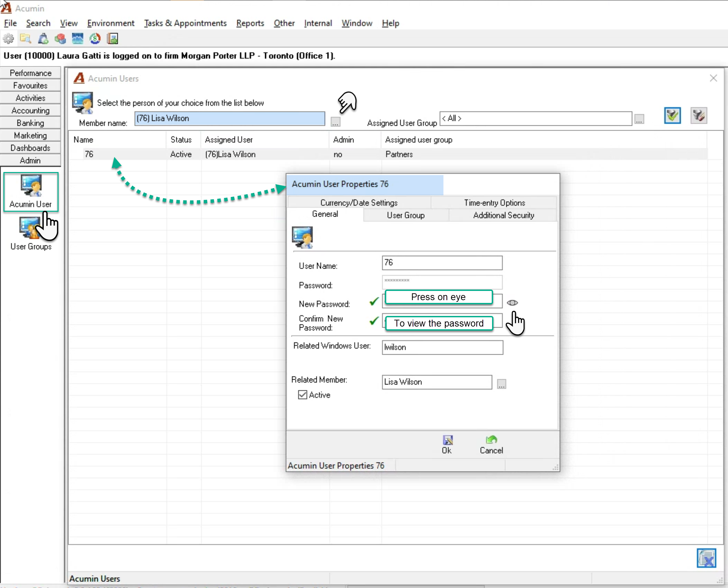The height and width of the screenshot is (588, 728).
Task: Open the Accounting sidebar section
Action: click(30, 110)
